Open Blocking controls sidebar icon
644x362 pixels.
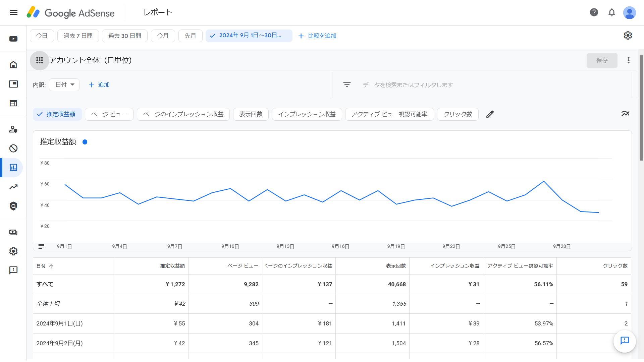click(13, 148)
